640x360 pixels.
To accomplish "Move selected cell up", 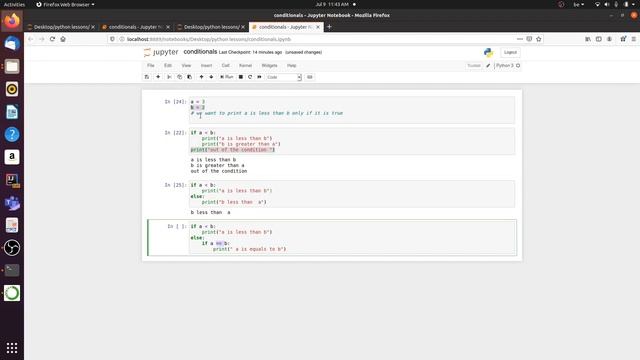I will pyautogui.click(x=201, y=77).
